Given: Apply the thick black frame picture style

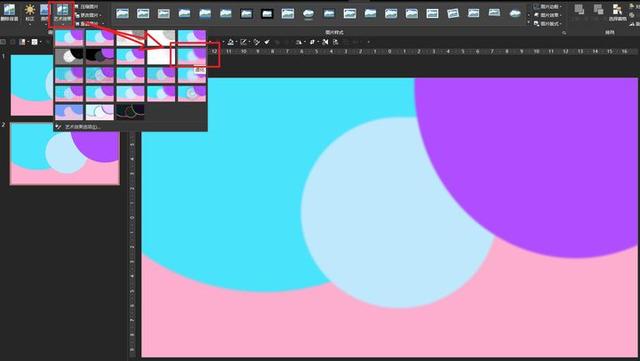Looking at the screenshot, I should click(267, 14).
